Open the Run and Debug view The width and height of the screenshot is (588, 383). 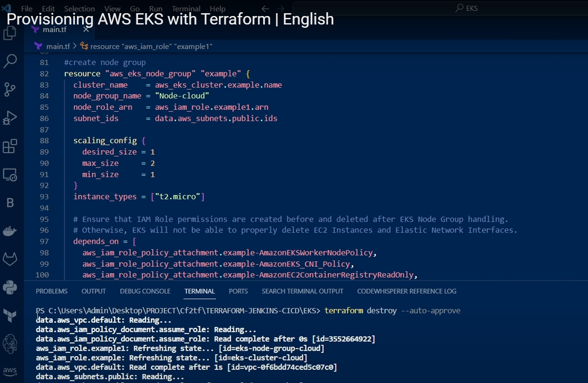(x=10, y=118)
